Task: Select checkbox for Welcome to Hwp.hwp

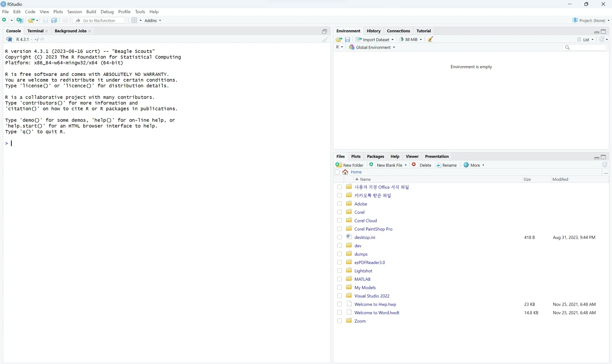Action: click(339, 304)
